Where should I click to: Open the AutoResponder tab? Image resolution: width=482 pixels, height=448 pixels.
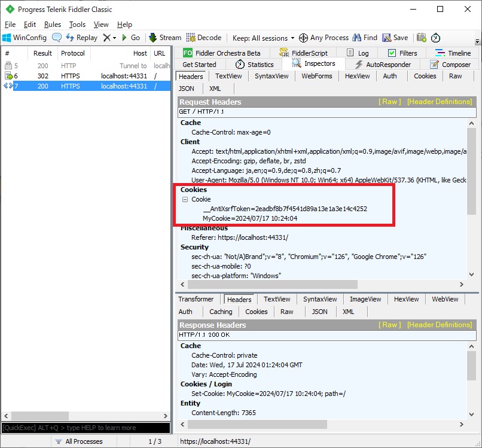(383, 65)
